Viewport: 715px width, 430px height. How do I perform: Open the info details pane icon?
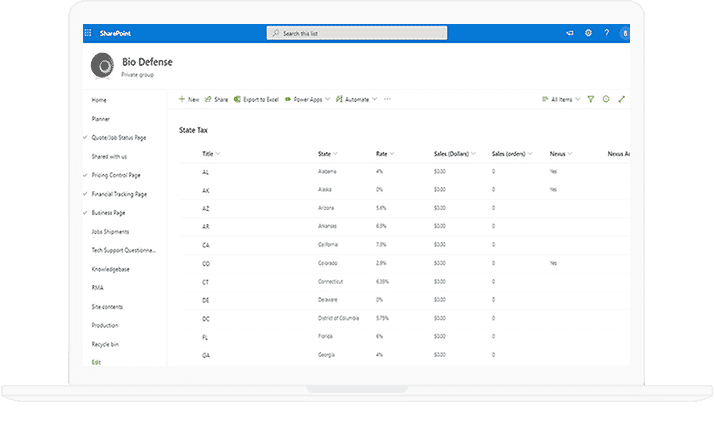[606, 100]
